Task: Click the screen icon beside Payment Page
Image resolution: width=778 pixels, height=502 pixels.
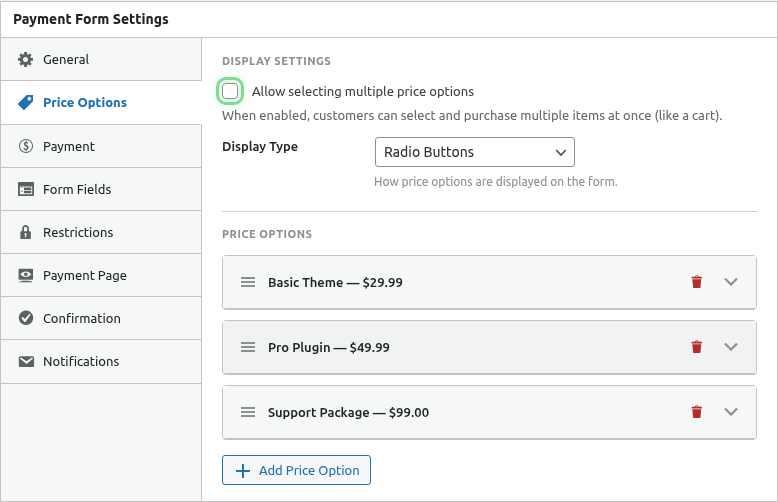Action: click(x=26, y=275)
